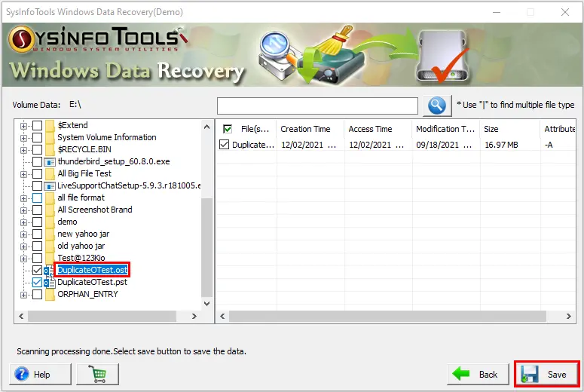Expand the new yahoo jar node

click(x=23, y=234)
